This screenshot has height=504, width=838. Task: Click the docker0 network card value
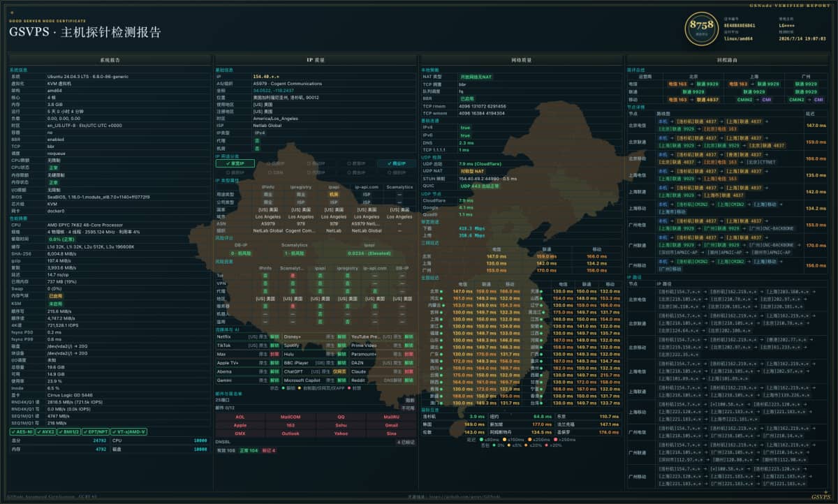(55, 211)
